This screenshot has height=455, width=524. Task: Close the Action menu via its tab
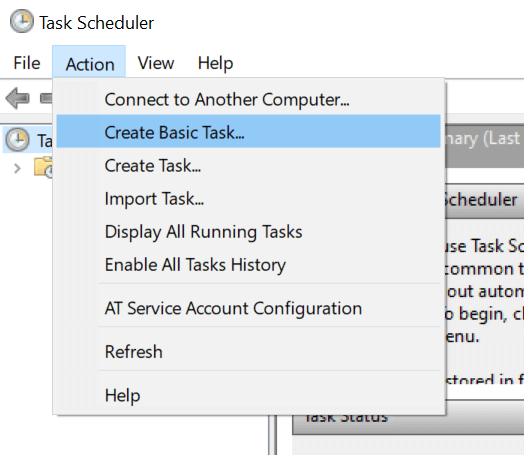(x=89, y=63)
